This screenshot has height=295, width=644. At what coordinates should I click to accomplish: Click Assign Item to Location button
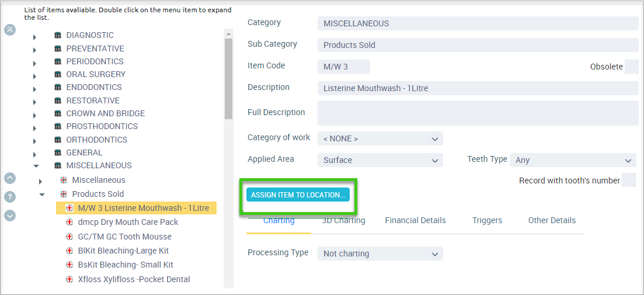[x=298, y=195]
